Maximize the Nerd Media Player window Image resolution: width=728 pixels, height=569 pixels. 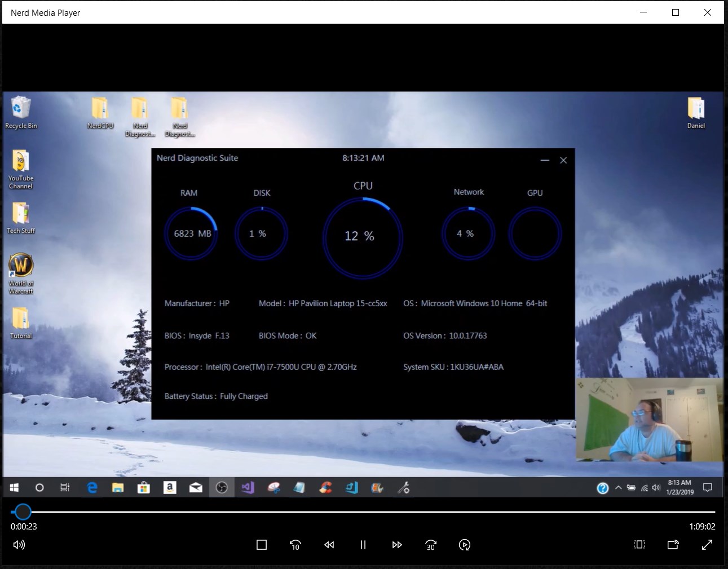point(676,12)
